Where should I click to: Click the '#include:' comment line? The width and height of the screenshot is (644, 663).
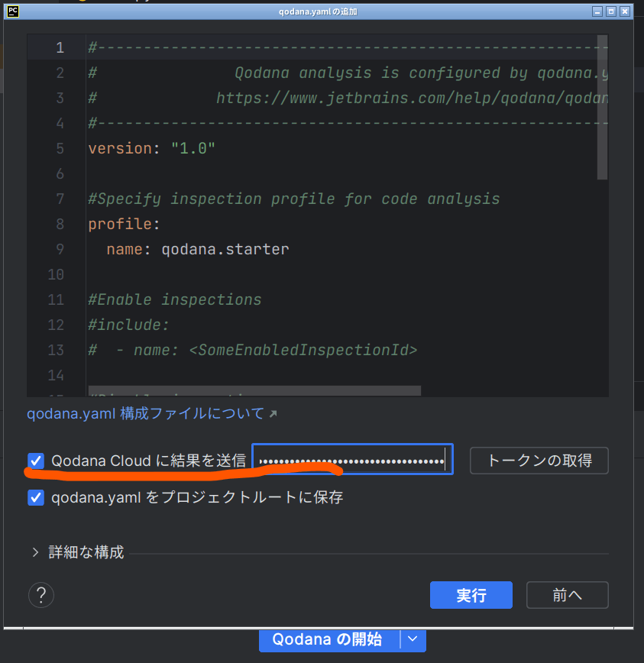point(129,325)
